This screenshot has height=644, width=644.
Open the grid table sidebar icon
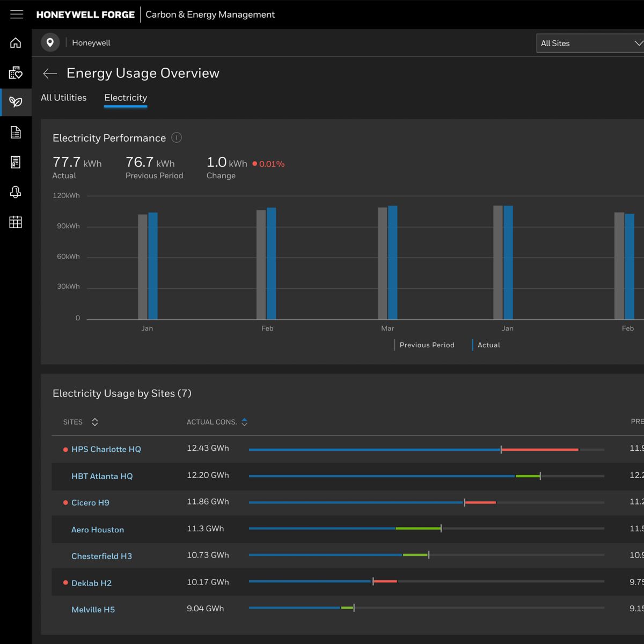[16, 222]
